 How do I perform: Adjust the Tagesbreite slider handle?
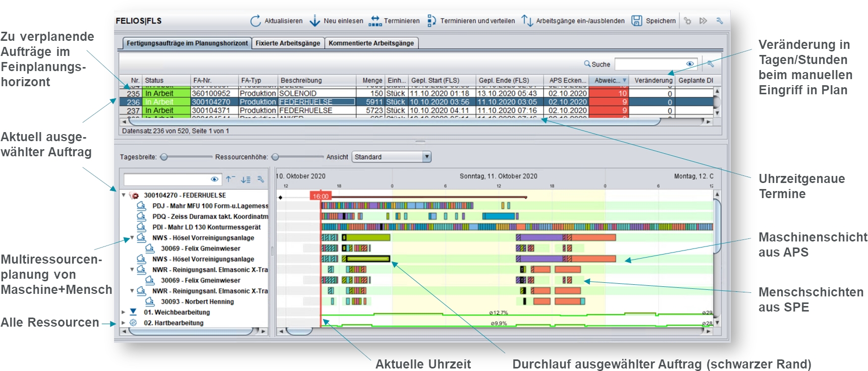(x=164, y=157)
